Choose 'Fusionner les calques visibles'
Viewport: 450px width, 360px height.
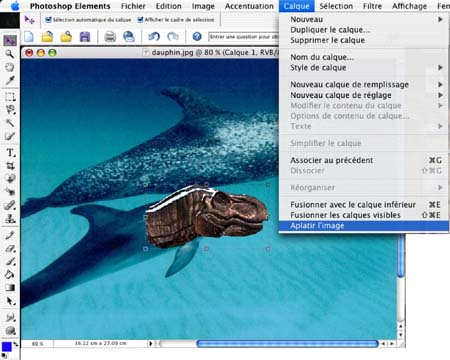pos(364,215)
